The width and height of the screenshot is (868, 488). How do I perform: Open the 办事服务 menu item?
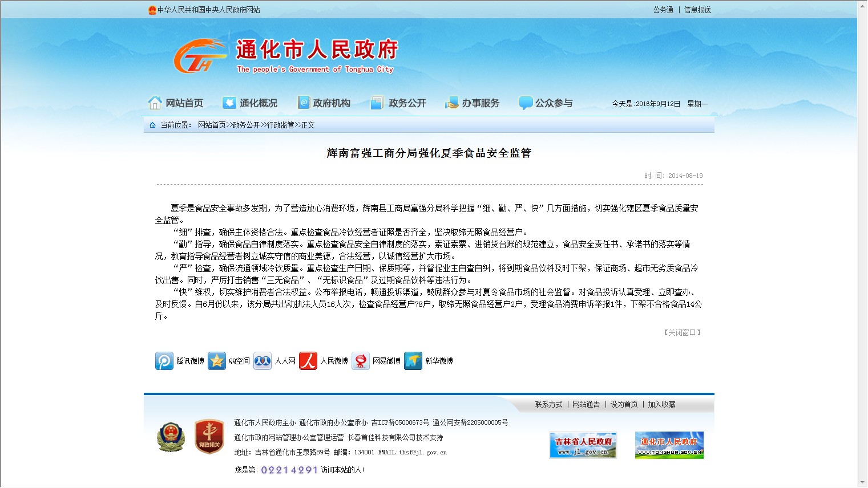[x=473, y=103]
